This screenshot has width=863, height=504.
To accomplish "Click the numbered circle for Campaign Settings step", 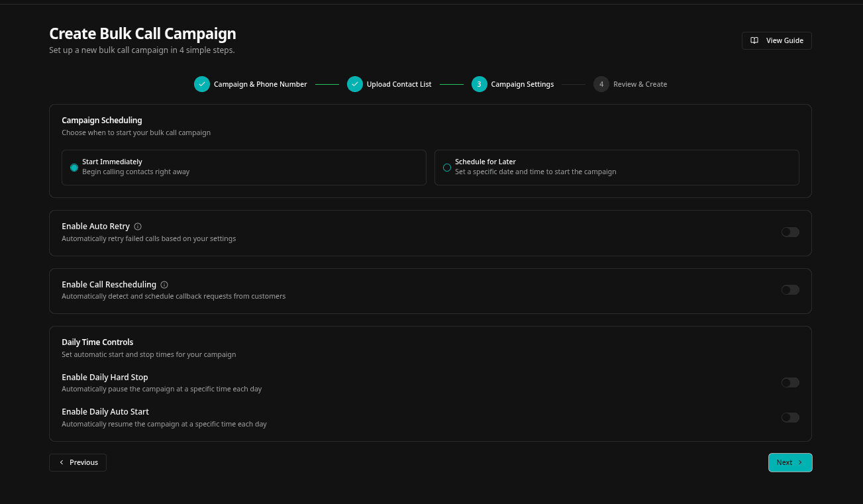I will coord(479,84).
